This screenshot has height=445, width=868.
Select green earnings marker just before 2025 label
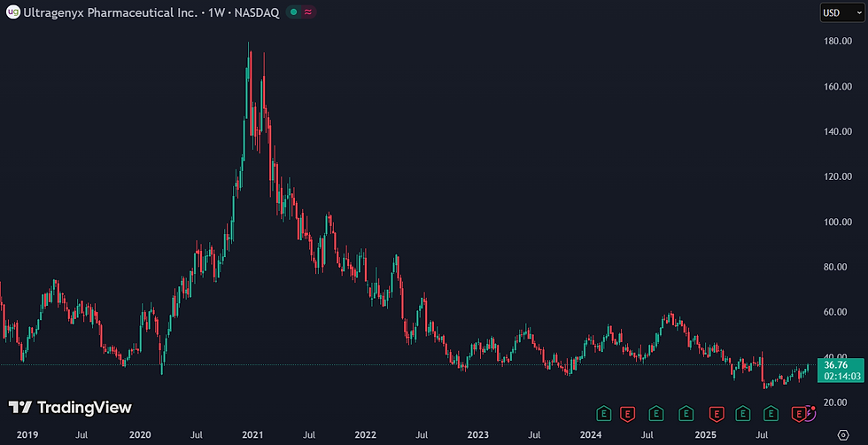pos(686,413)
